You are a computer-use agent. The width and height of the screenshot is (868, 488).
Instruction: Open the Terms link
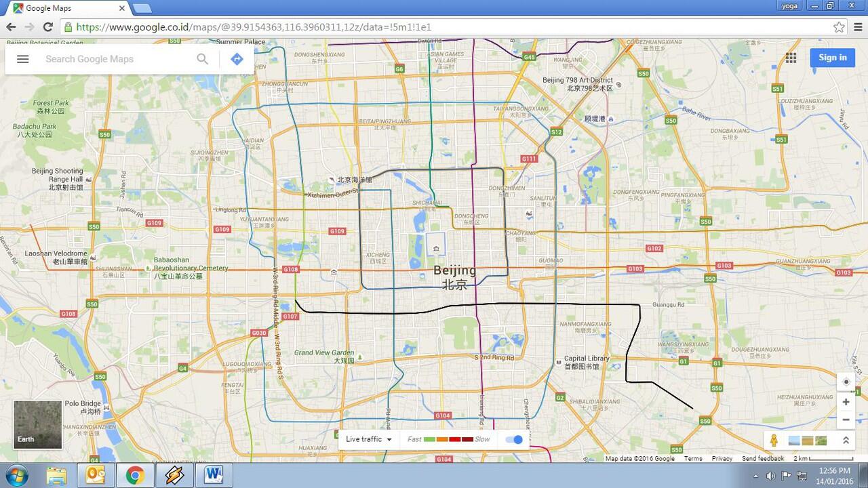[x=693, y=459]
